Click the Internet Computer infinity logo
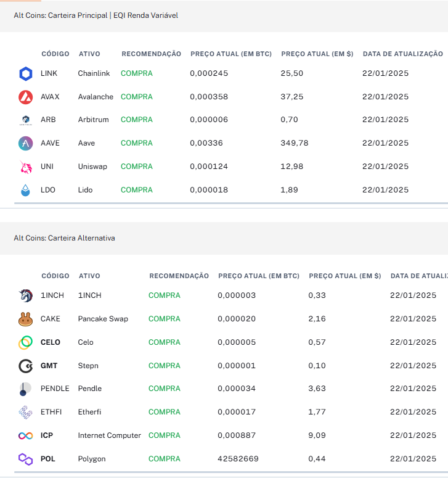Image resolution: width=448 pixels, height=478 pixels. click(x=26, y=435)
